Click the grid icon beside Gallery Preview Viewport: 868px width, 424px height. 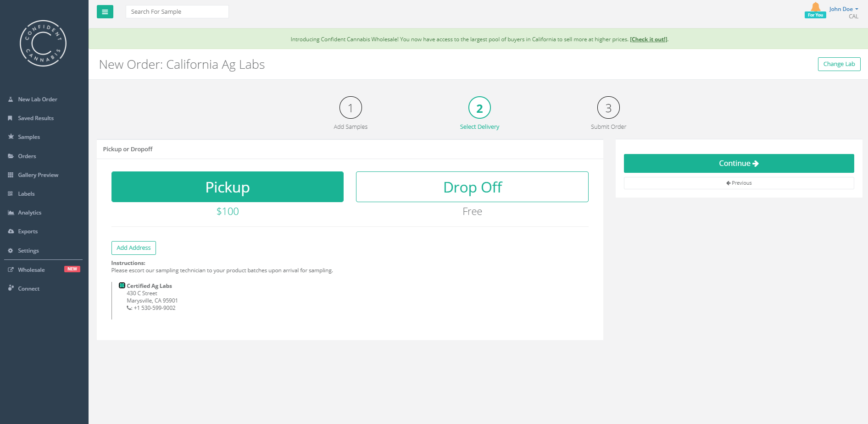coord(11,175)
